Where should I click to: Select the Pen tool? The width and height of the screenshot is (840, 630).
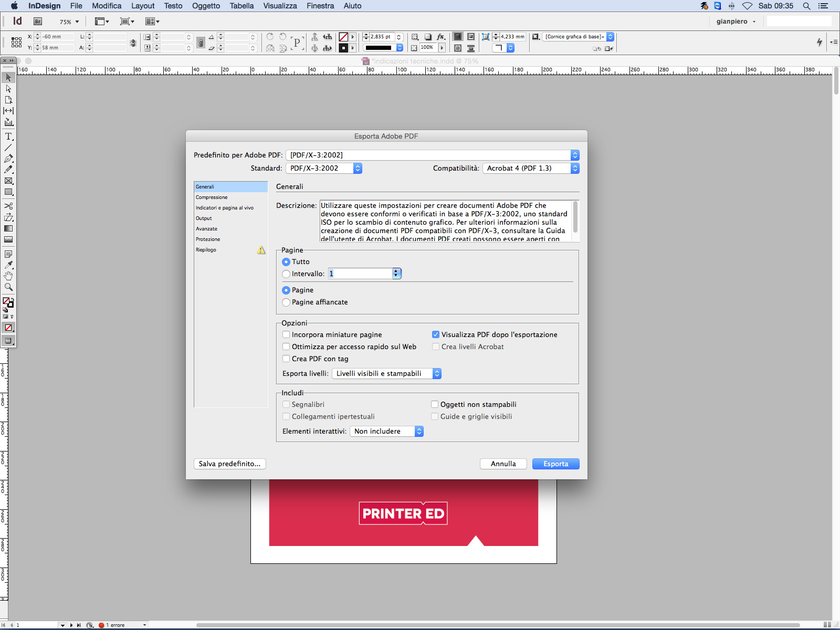tap(8, 159)
